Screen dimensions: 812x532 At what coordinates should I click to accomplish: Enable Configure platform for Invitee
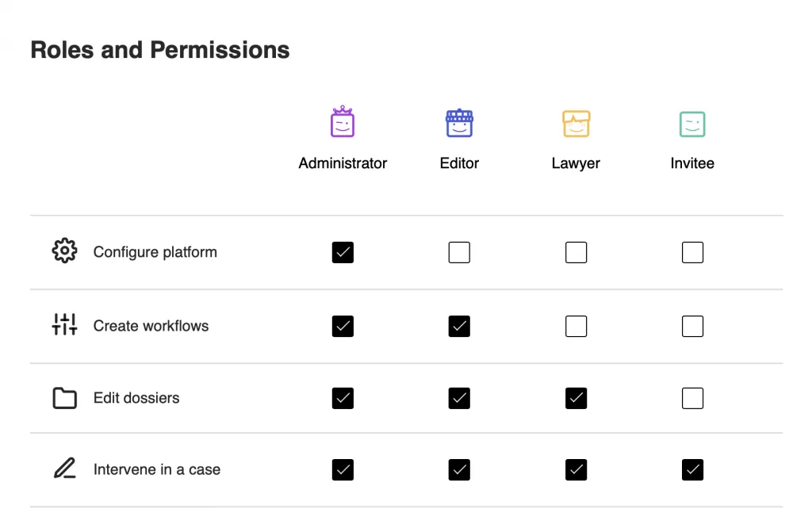tap(692, 252)
